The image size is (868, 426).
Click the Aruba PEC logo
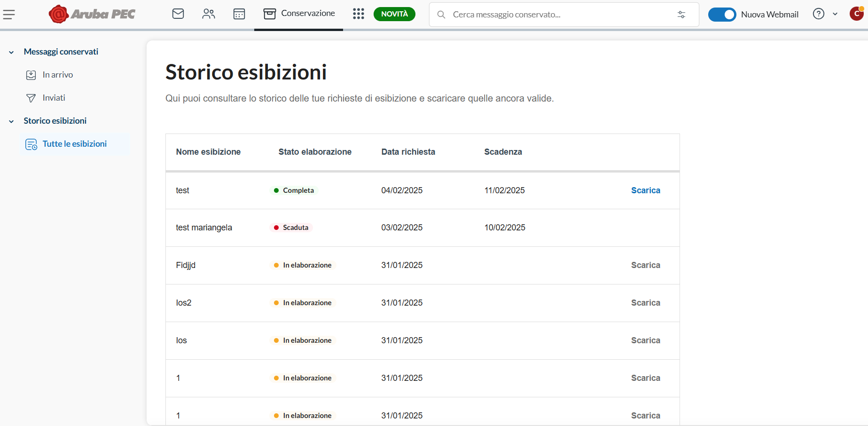click(92, 14)
